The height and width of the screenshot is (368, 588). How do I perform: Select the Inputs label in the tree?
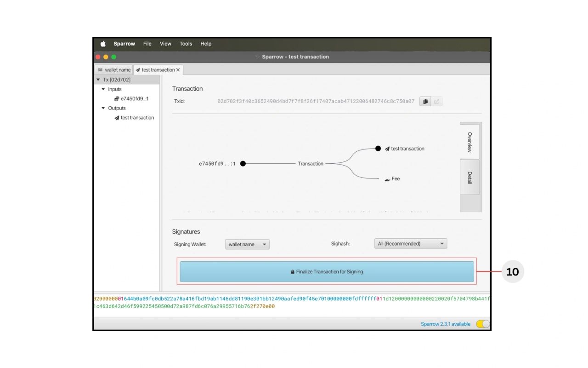coord(115,89)
